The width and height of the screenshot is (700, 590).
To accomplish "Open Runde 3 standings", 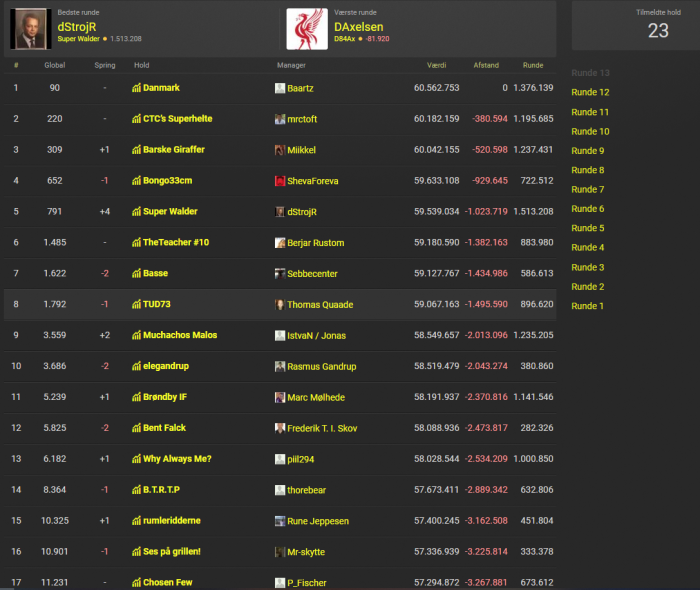I will pyautogui.click(x=588, y=267).
